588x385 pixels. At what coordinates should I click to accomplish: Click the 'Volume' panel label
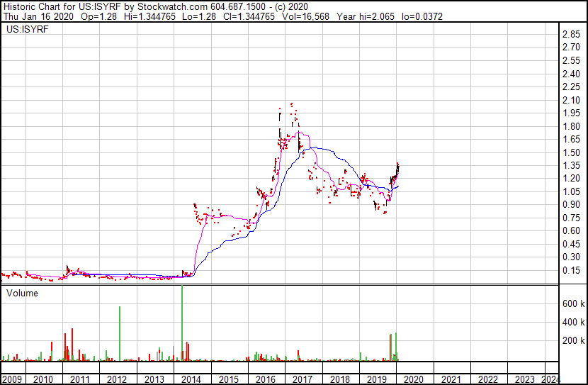coord(22,293)
